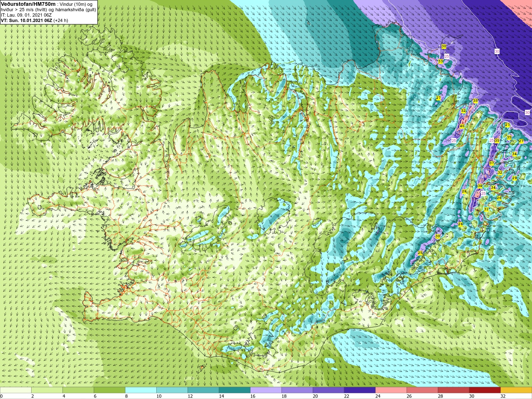
Task: Choose the 6–8 m/s olive green legend swatch
Action: [x=109, y=390]
